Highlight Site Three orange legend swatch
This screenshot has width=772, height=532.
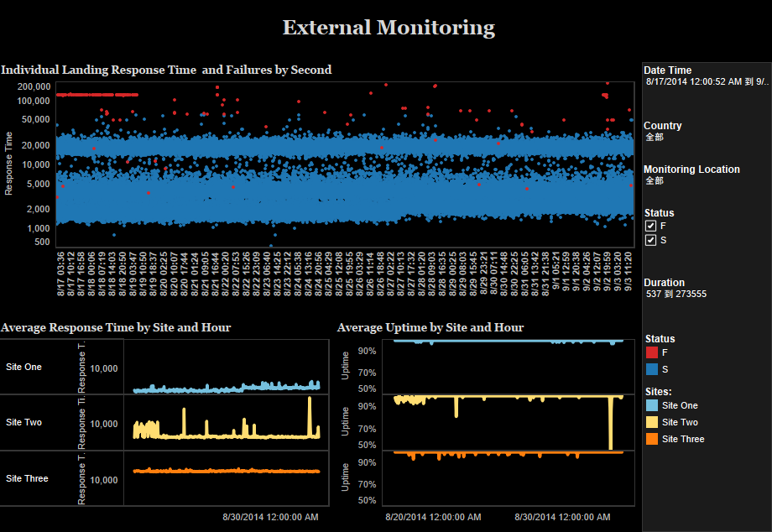coord(652,440)
